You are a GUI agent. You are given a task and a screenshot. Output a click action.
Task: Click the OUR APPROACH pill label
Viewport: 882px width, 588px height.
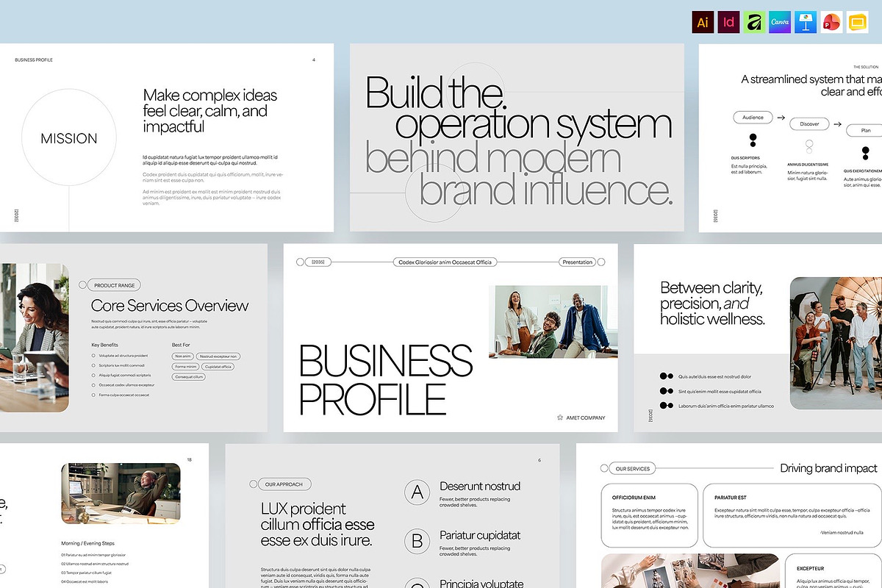[x=284, y=484]
